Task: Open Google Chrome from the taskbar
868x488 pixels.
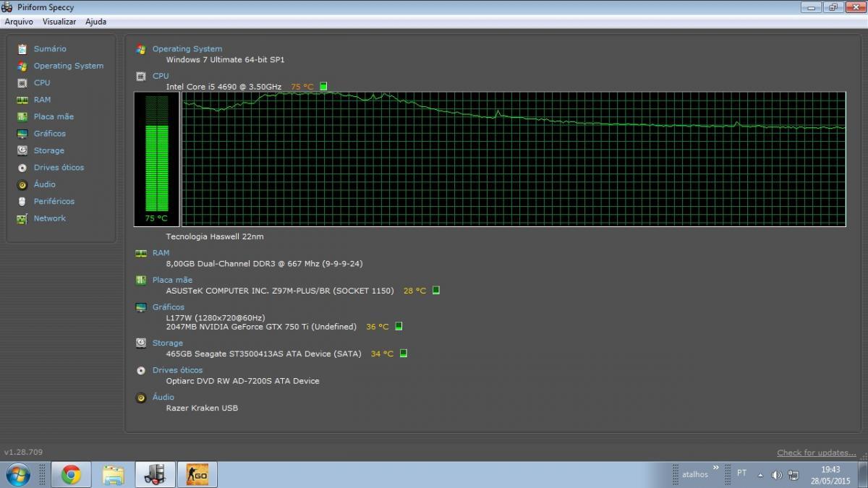Action: [x=71, y=475]
